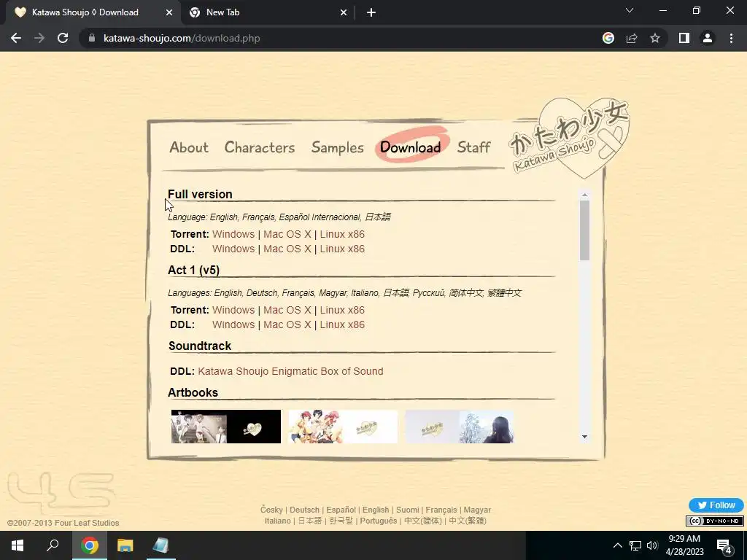747x560 pixels.
Task: Go to the Samples page
Action: click(x=337, y=147)
